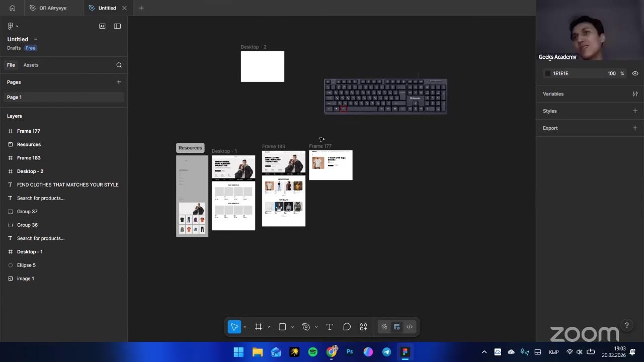Viewport: 644px width, 362px height.
Task: Switch to the File panel tab
Action: (11, 65)
